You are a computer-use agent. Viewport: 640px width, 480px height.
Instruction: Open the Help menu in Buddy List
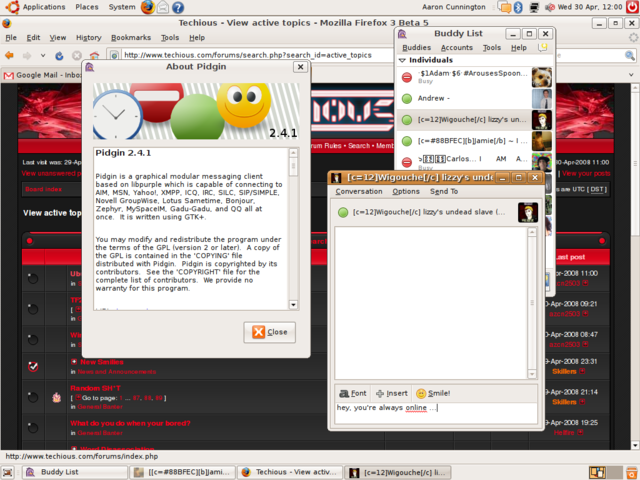click(519, 48)
